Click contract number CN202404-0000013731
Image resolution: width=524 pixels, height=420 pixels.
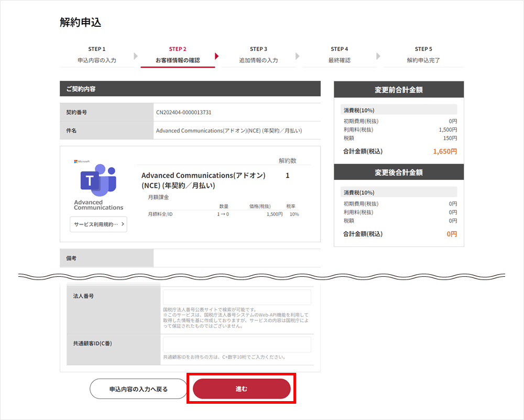(184, 112)
